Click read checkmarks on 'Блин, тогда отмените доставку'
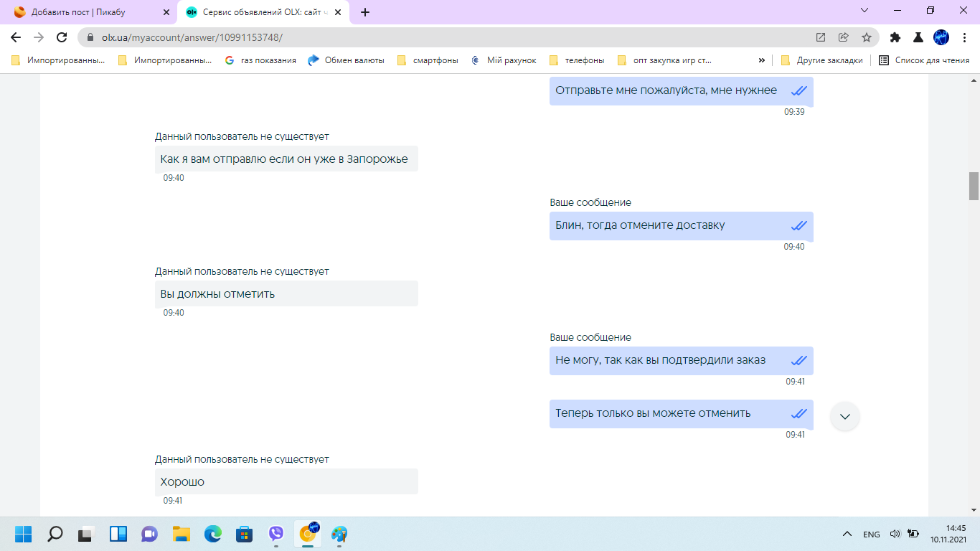This screenshot has width=980, height=551. coord(799,225)
